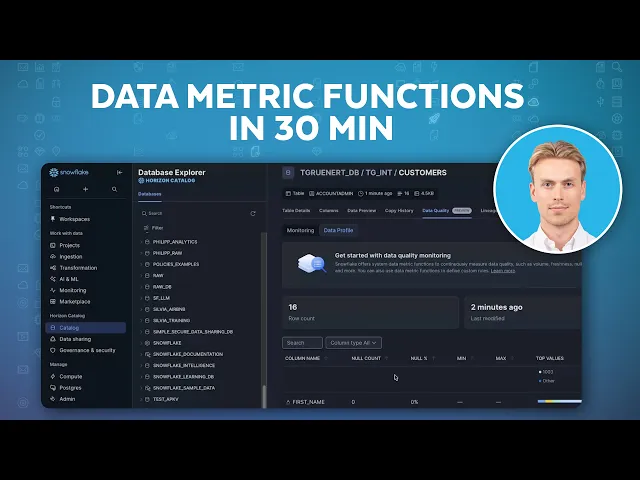Viewport: 640px width, 480px height.
Task: Click the SNOWFLAKE database icon
Action: [x=147, y=343]
